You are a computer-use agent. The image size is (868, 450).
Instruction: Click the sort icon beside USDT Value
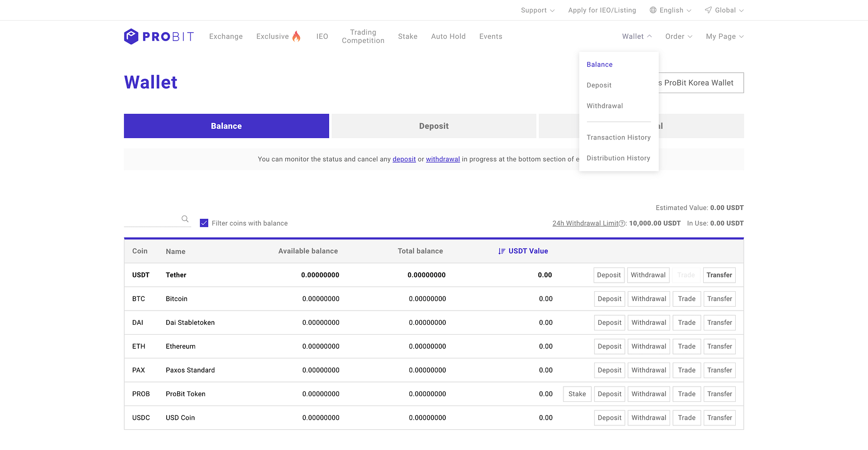[x=501, y=251]
